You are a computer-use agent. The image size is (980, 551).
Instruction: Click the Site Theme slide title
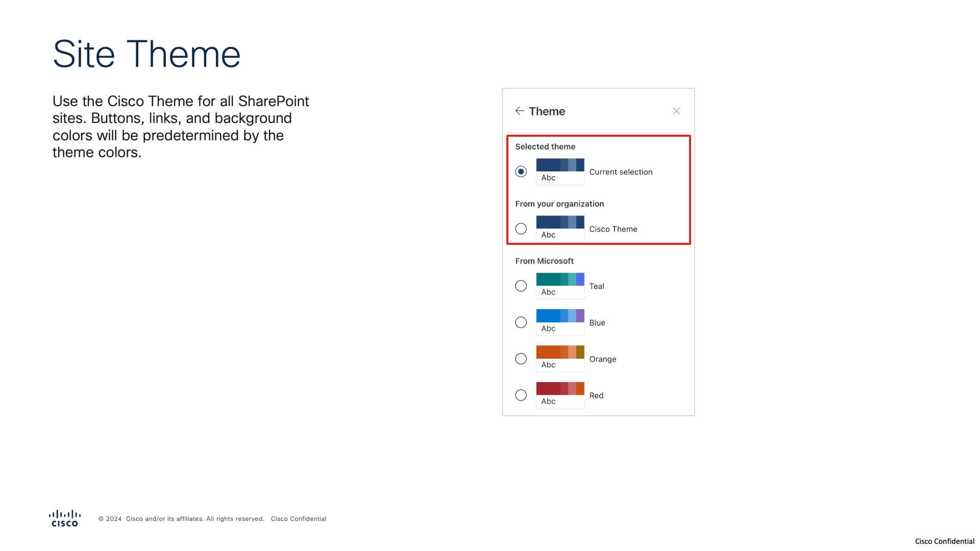point(146,54)
